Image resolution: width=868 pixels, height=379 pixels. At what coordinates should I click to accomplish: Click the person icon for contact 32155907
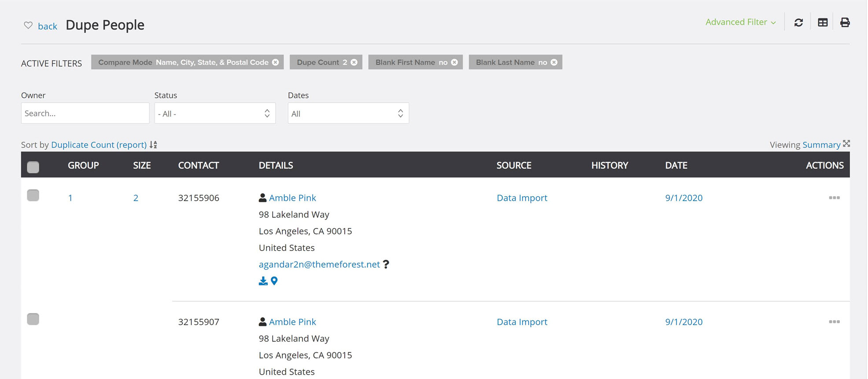(x=262, y=322)
